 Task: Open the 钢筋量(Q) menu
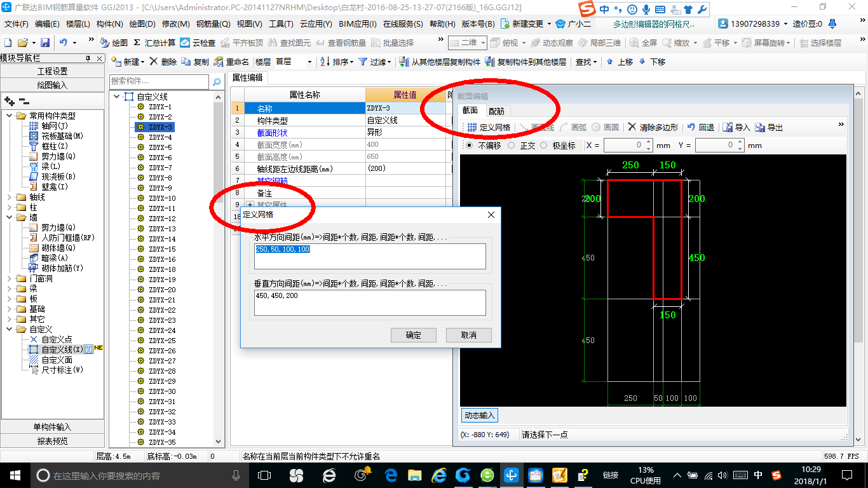pyautogui.click(x=213, y=24)
